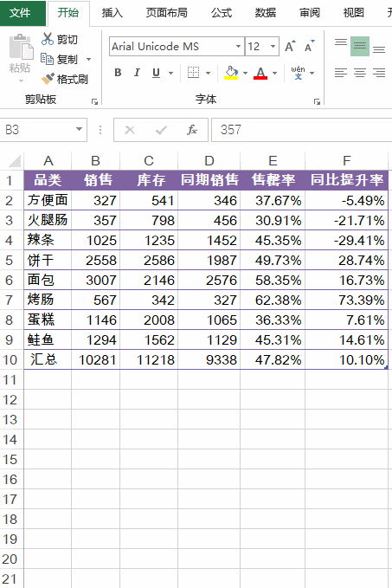Switch to the 页面布局 ribbon tab
Screen dimensions: 392x588
point(167,13)
